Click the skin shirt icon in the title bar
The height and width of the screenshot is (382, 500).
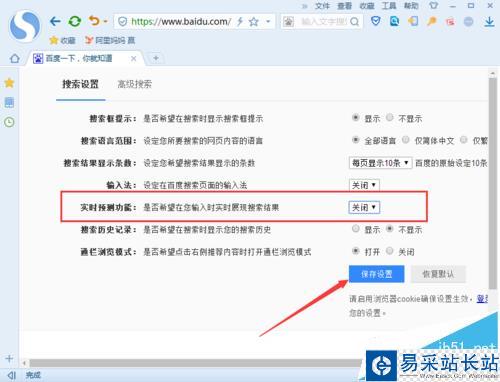[x=433, y=5]
